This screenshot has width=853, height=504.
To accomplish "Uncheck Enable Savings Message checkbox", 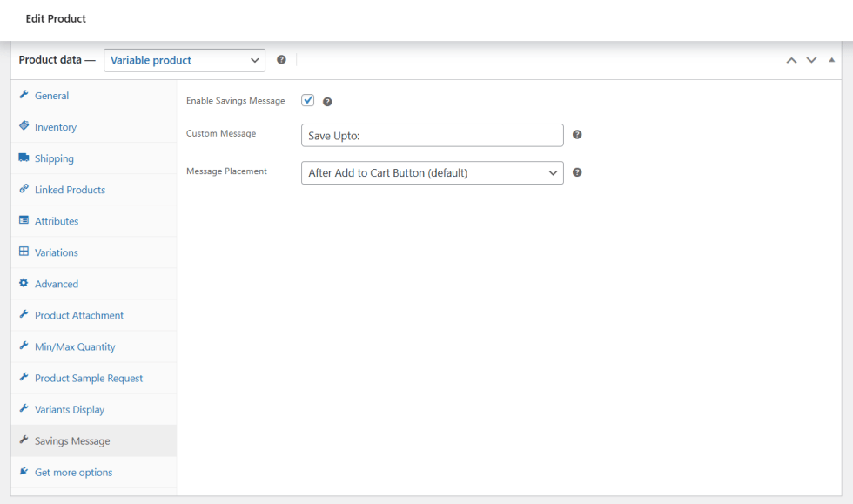I will click(307, 100).
